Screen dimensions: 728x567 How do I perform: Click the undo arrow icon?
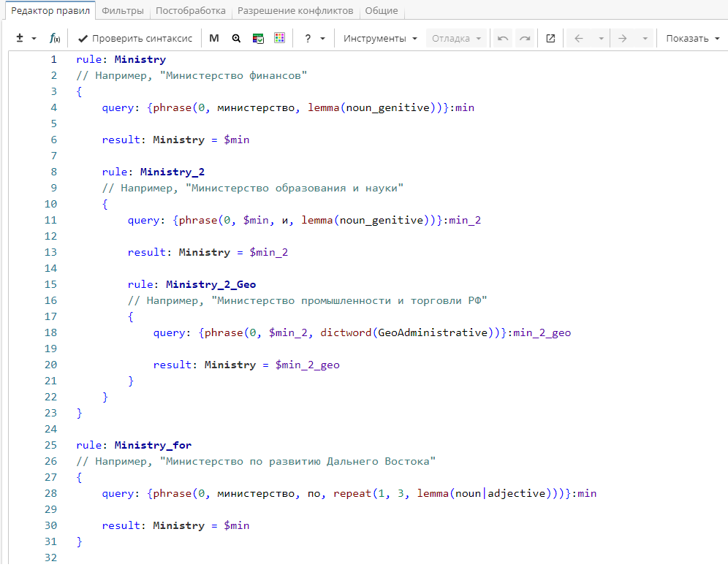click(502, 39)
